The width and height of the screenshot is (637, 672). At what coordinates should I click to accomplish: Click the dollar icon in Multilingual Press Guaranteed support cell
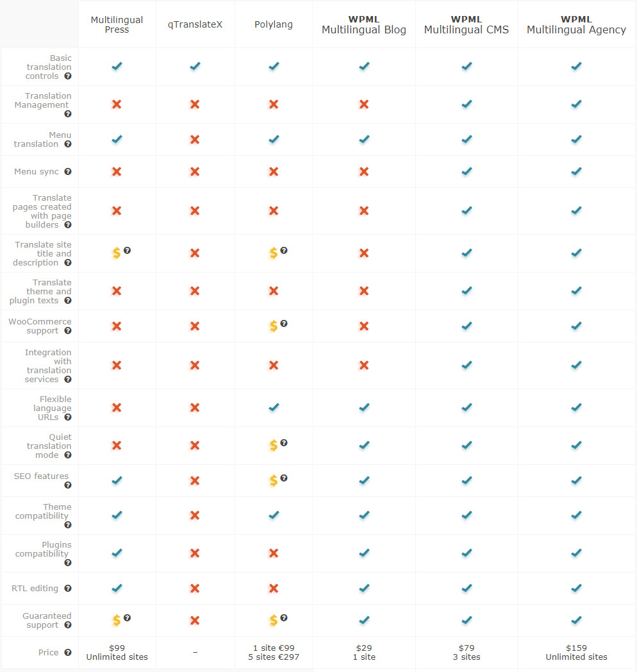[x=115, y=620]
